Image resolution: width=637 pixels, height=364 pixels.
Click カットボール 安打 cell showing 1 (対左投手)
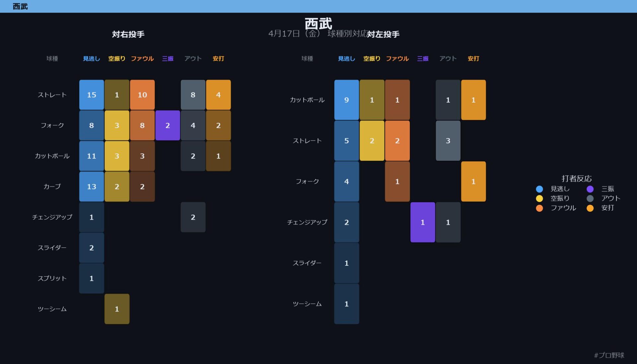coord(473,100)
